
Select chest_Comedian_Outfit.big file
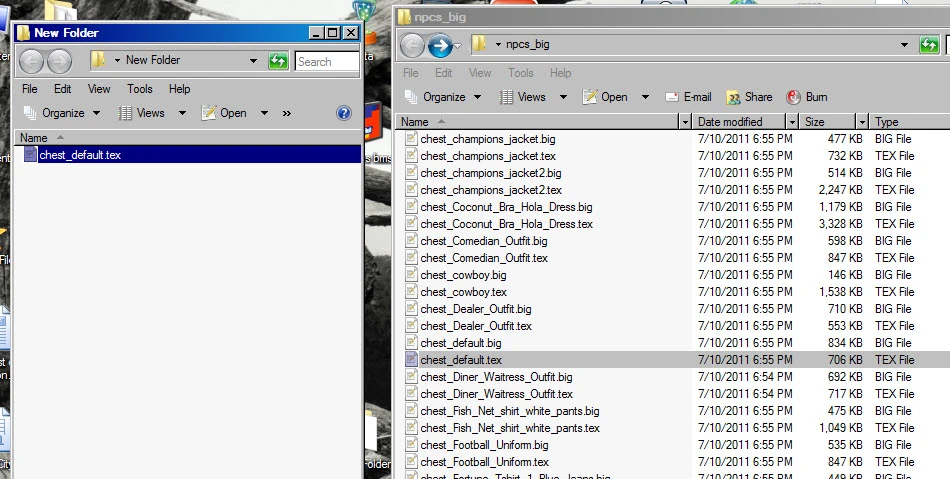483,240
